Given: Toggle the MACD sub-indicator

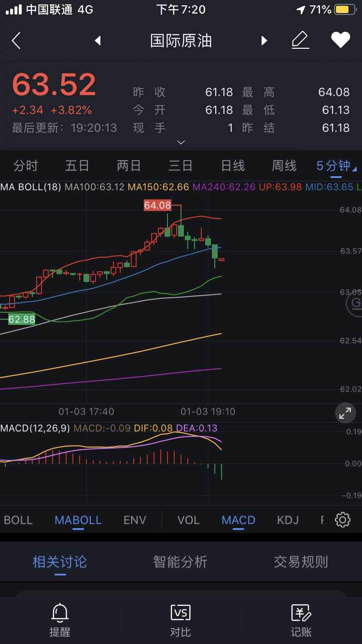Looking at the screenshot, I should click(238, 520).
